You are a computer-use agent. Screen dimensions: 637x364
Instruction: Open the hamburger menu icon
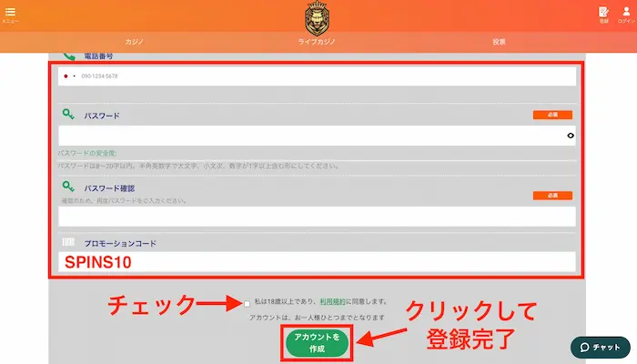10,12
